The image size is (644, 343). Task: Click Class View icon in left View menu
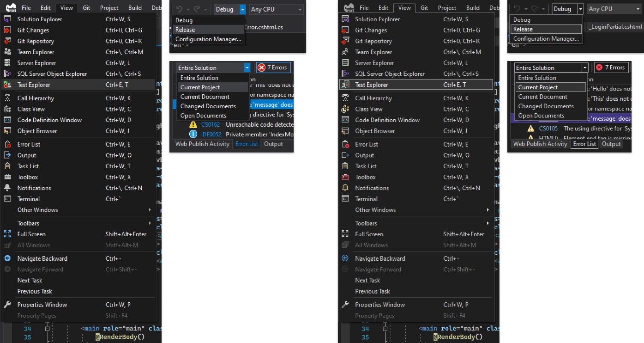pyautogui.click(x=7, y=109)
